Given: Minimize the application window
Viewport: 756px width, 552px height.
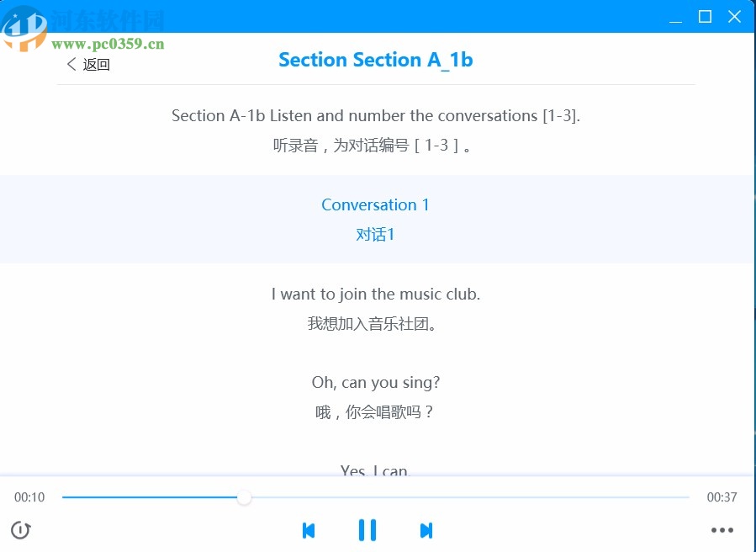Looking at the screenshot, I should 674,17.
